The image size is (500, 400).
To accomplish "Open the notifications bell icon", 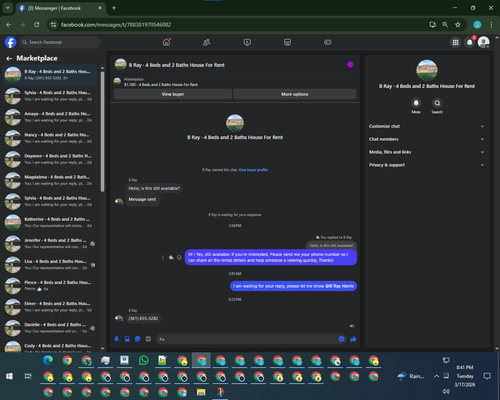I will (470, 42).
